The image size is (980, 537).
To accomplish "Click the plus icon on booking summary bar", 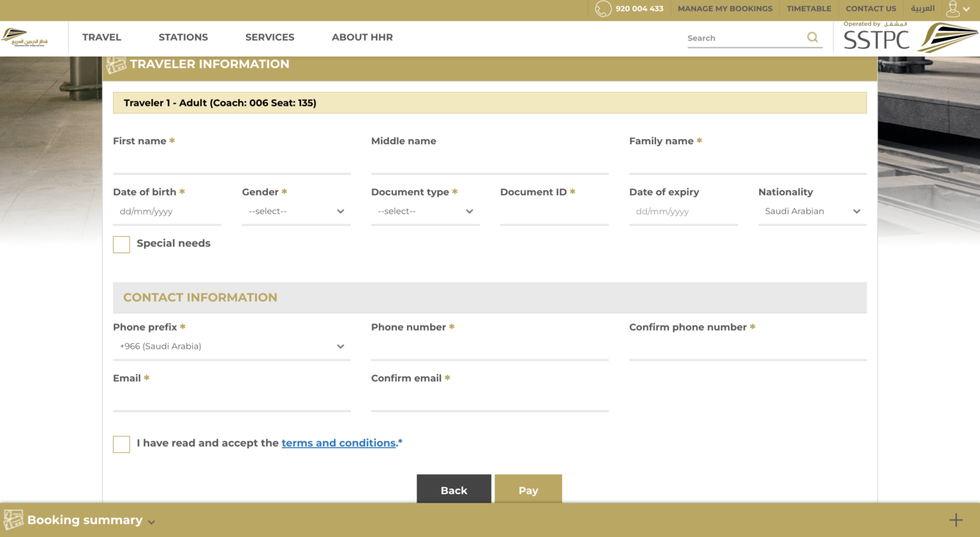I will tap(955, 520).
